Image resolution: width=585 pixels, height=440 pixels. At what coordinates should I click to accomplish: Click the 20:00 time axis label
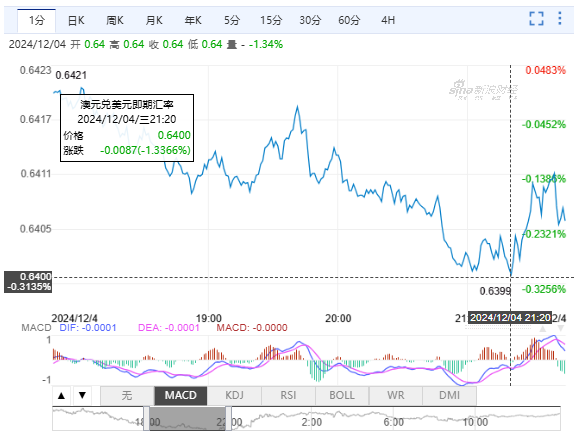pyautogui.click(x=338, y=318)
